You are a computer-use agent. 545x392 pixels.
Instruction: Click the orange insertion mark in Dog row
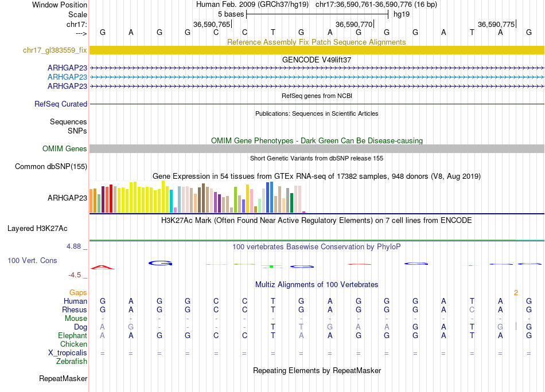coord(516,326)
